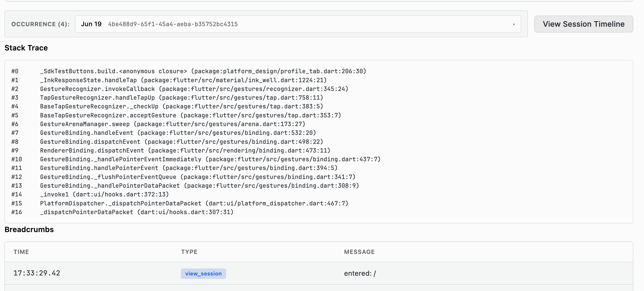
Task: Click stack frame #11 GestureBinding.handlePointerEvent
Action: (x=175, y=168)
